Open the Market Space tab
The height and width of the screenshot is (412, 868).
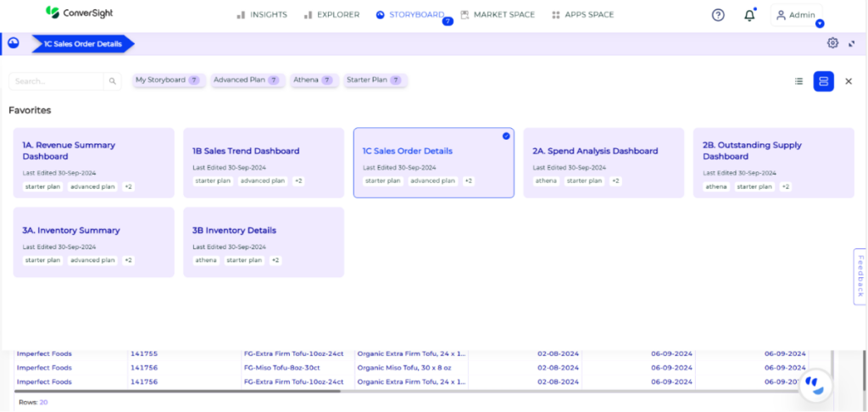point(499,15)
